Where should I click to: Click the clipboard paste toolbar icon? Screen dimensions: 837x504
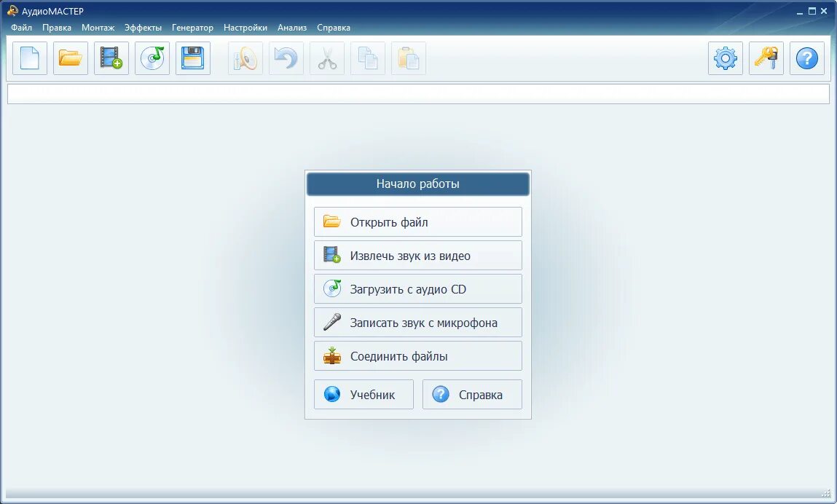409,58
